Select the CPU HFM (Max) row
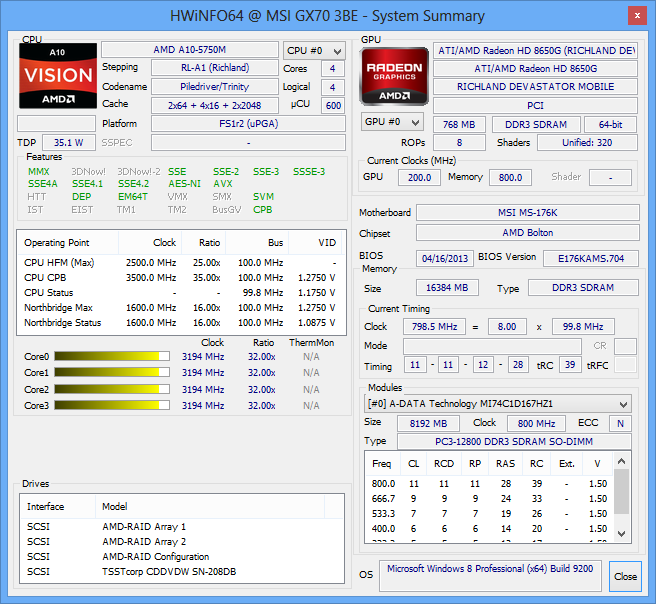Screen dimensions: 656x604 tap(180, 263)
